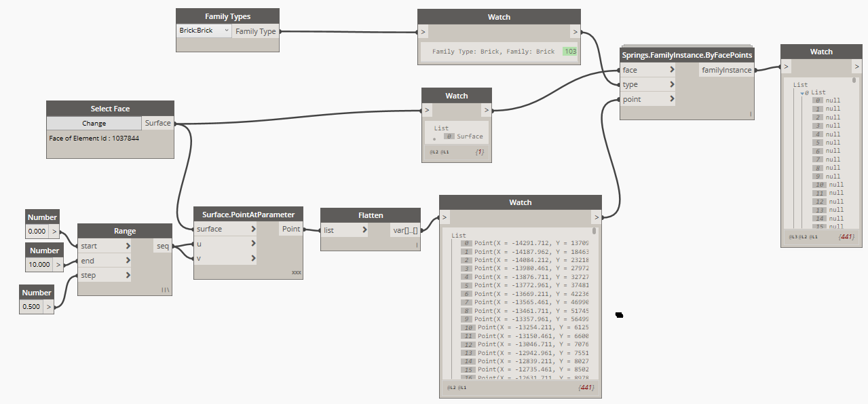The width and height of the screenshot is (868, 404).
Task: Open the Brick:Brick family type dropdown
Action: 226,31
